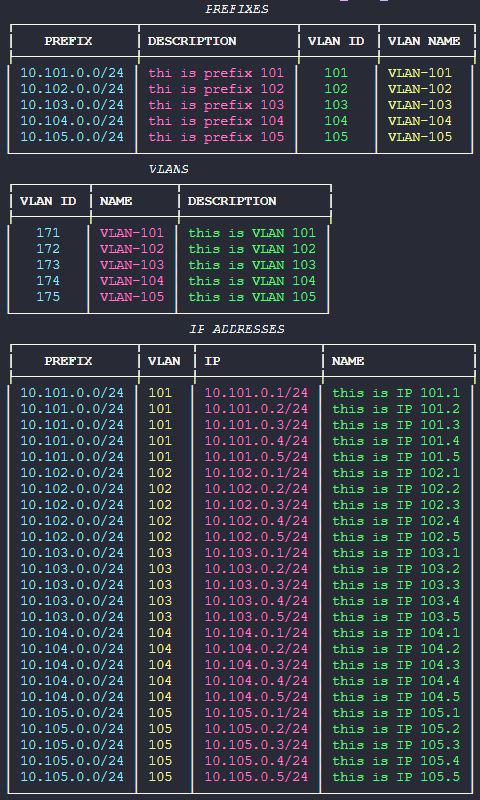Screen dimensions: 480x800
Task: Click the name "this is IP 103.1"
Action: tap(396, 553)
